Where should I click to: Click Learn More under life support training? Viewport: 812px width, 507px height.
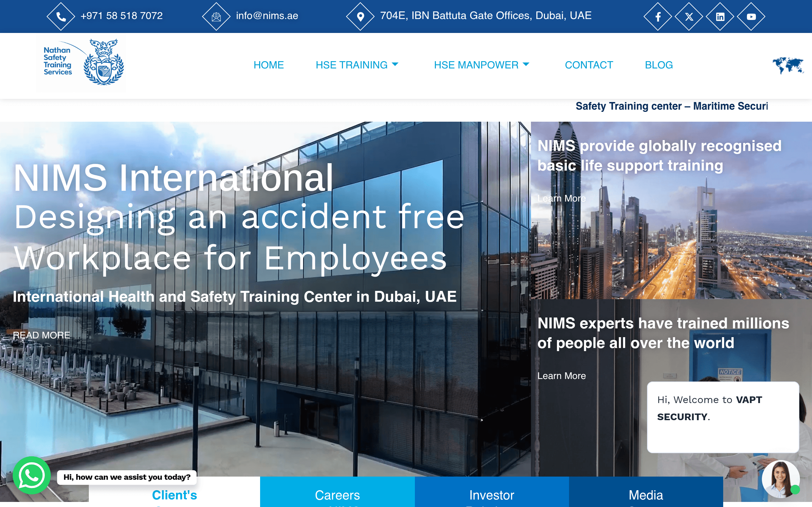click(561, 198)
